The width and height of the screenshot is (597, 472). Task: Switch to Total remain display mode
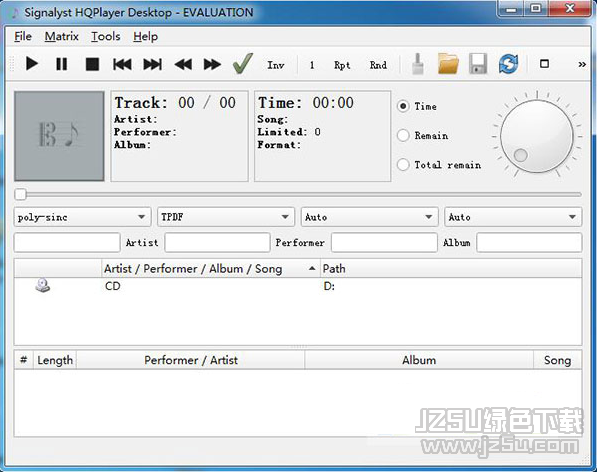(x=403, y=164)
